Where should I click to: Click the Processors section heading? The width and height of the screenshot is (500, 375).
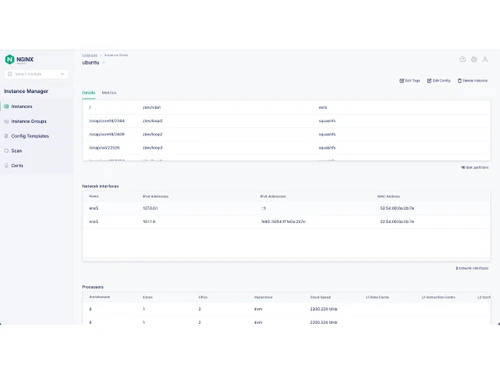pos(93,287)
